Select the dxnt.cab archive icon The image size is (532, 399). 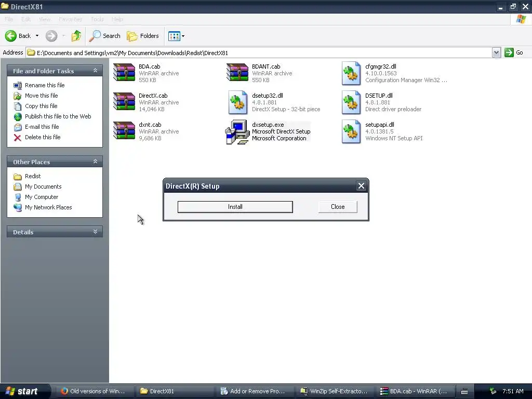click(x=124, y=131)
